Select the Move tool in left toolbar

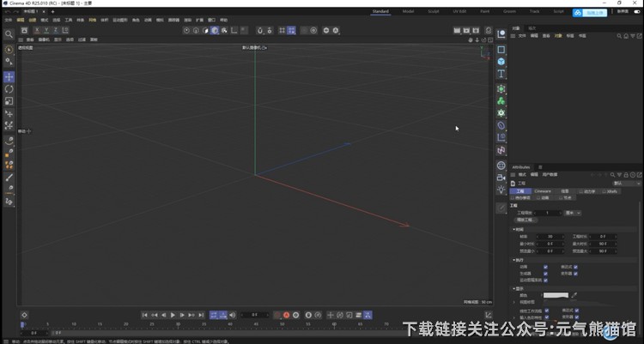9,76
